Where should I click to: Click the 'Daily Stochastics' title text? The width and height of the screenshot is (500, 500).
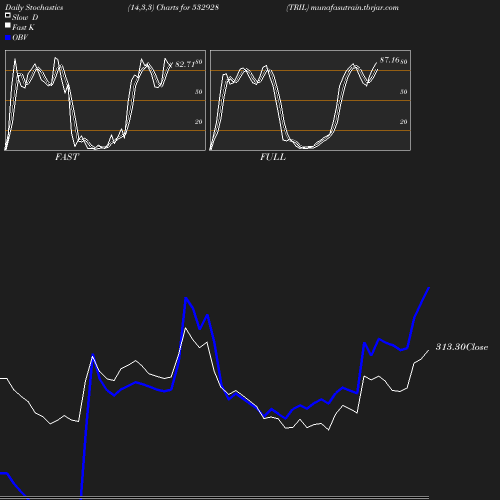(x=34, y=7)
